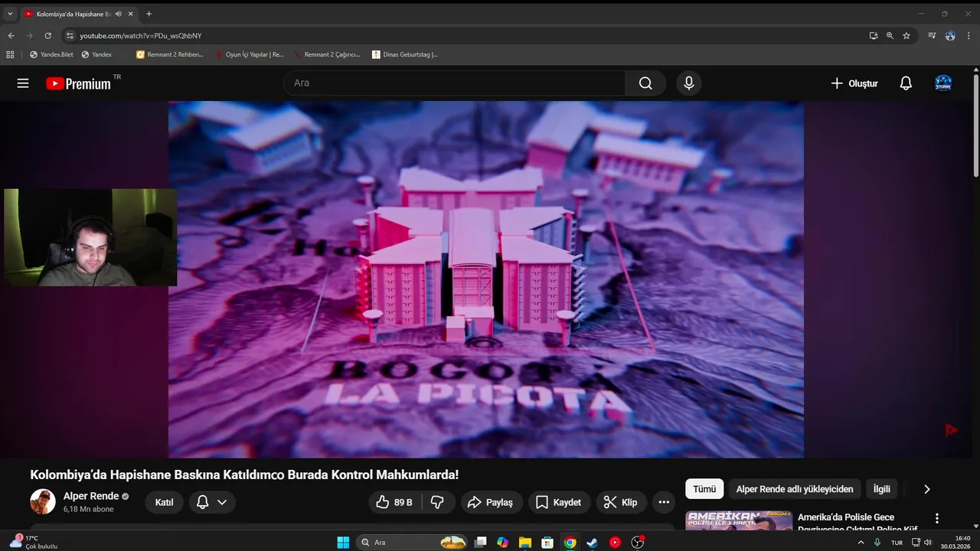This screenshot has width=980, height=551.
Task: Click install/cast icon in address bar
Action: point(874,35)
